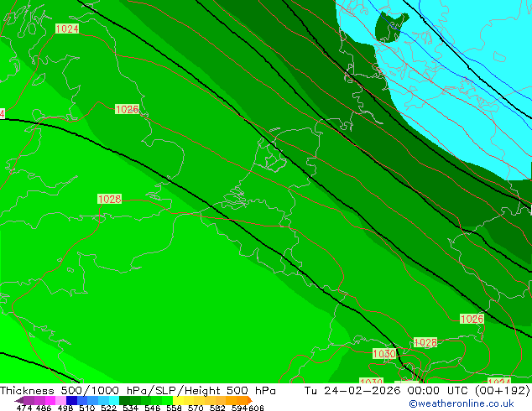Click the date 'Tu 24-02-2026 00:00 UTC (00+192)'
The width and height of the screenshot is (532, 411).
pyautogui.click(x=417, y=391)
